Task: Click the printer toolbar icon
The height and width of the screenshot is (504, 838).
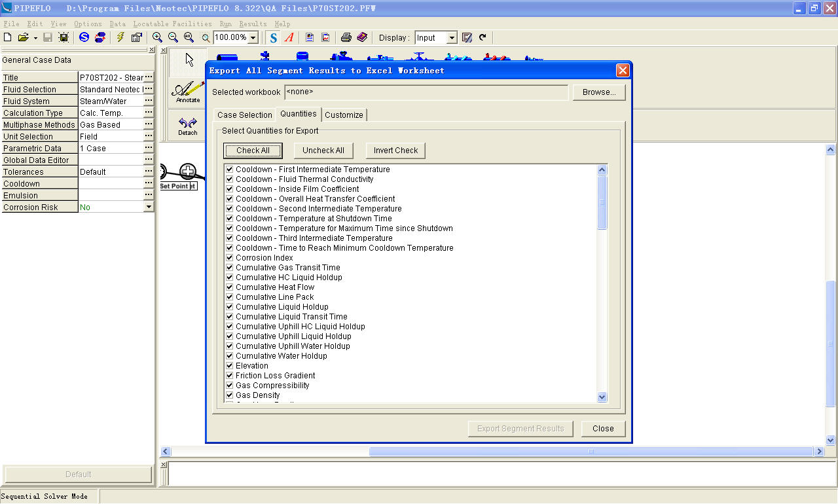Action: point(346,37)
